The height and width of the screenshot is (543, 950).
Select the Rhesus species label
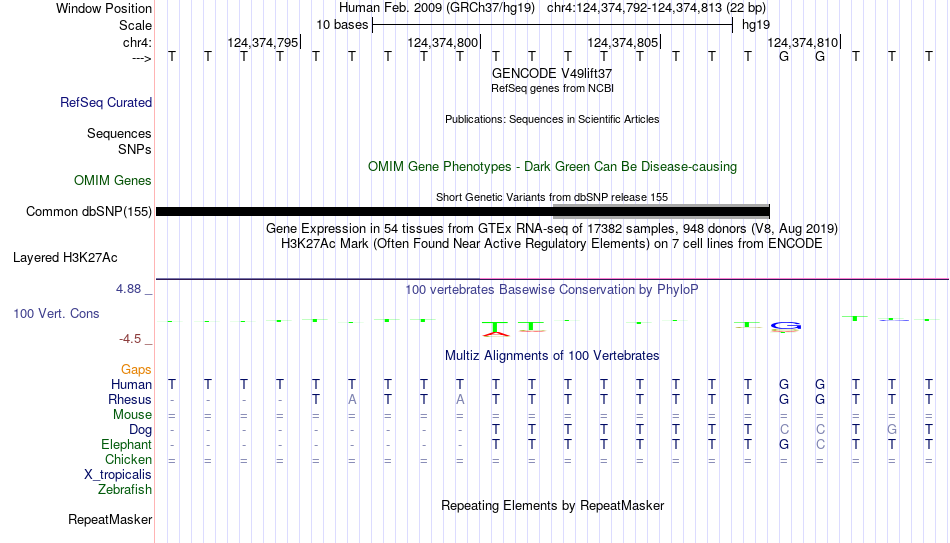tap(129, 399)
